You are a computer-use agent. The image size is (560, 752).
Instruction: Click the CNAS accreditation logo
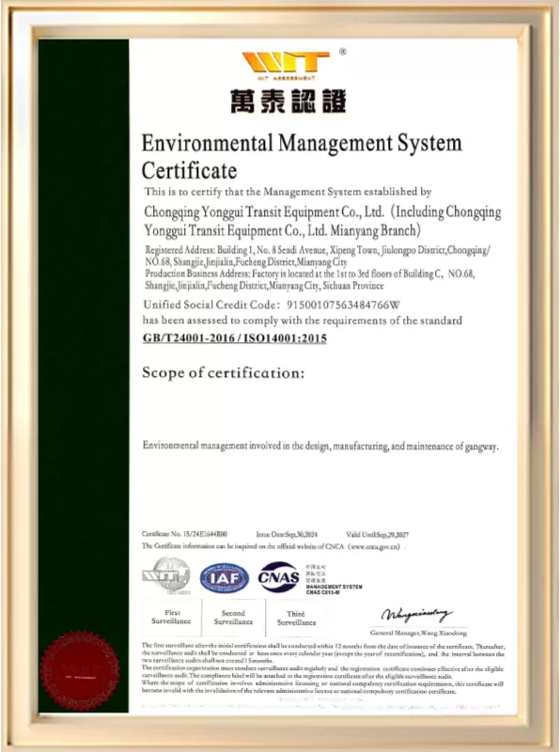coord(278,577)
